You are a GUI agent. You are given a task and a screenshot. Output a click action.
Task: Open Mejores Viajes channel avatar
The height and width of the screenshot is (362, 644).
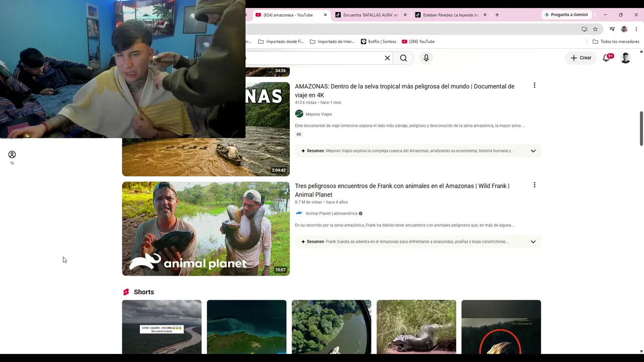(299, 114)
